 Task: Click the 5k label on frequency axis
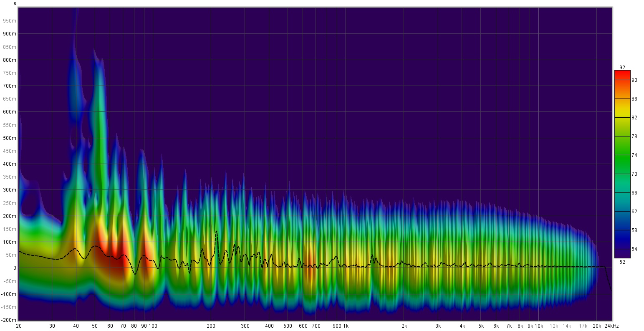(x=481, y=326)
